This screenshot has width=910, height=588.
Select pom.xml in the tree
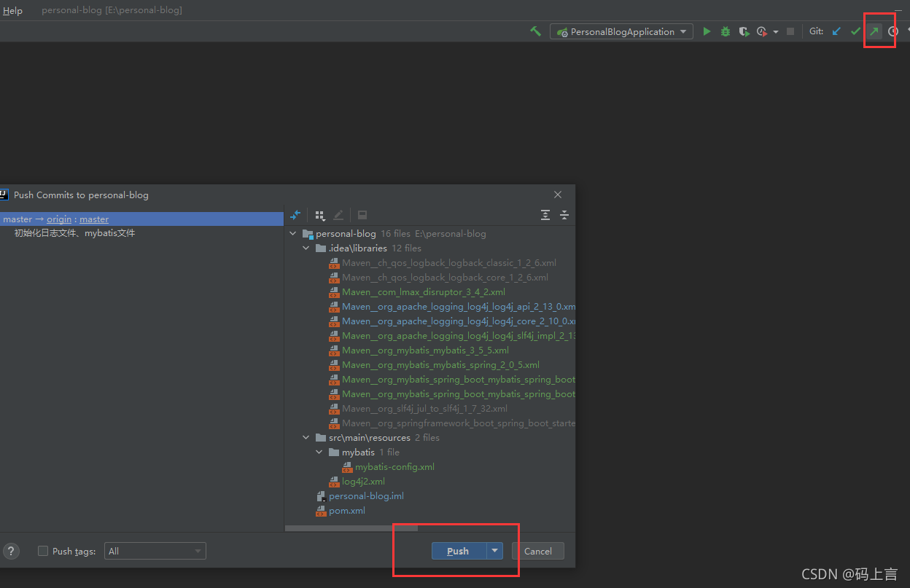346,511
